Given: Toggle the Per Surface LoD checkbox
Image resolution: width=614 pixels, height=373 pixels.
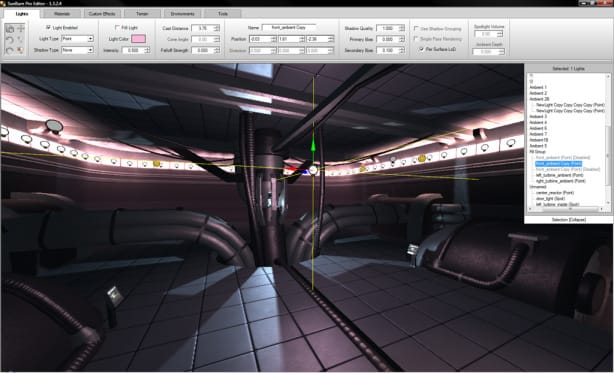Looking at the screenshot, I should coord(422,49).
